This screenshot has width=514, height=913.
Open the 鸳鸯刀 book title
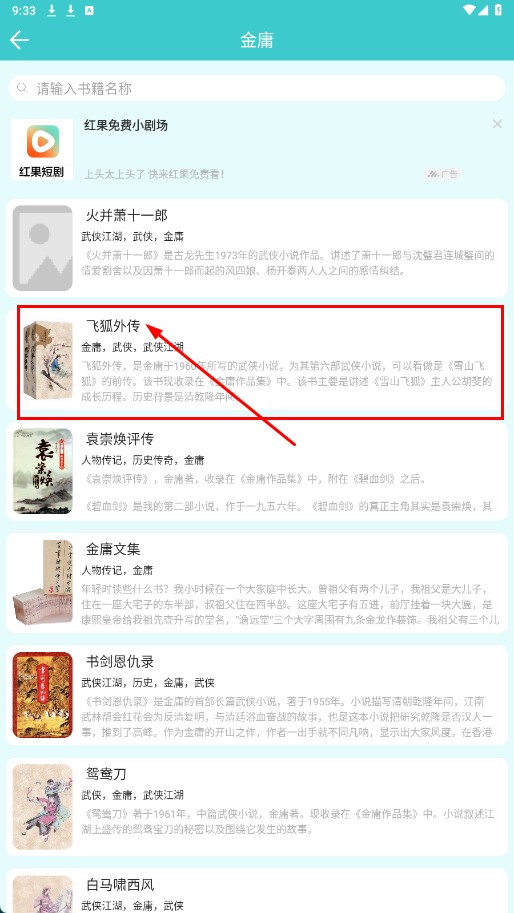107,774
